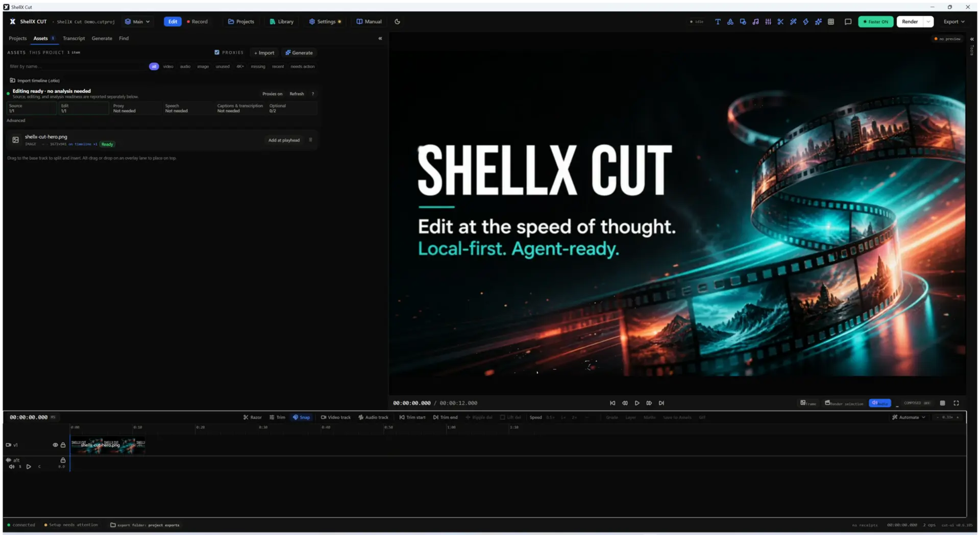Screen dimensions: 980x535
Task: Toggle the PROXIES checkbox
Action: tap(217, 53)
